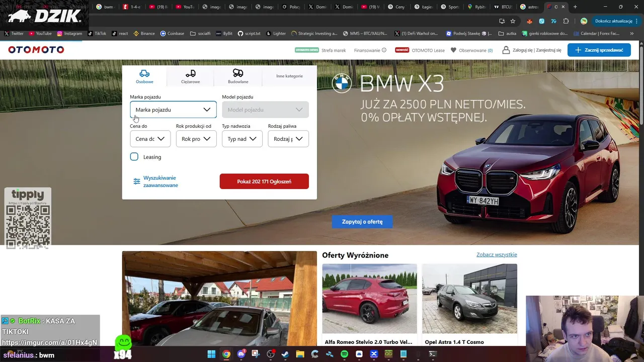The width and height of the screenshot is (644, 362).
Task: Open the script.txt GitHub bookmark
Action: 249,34
